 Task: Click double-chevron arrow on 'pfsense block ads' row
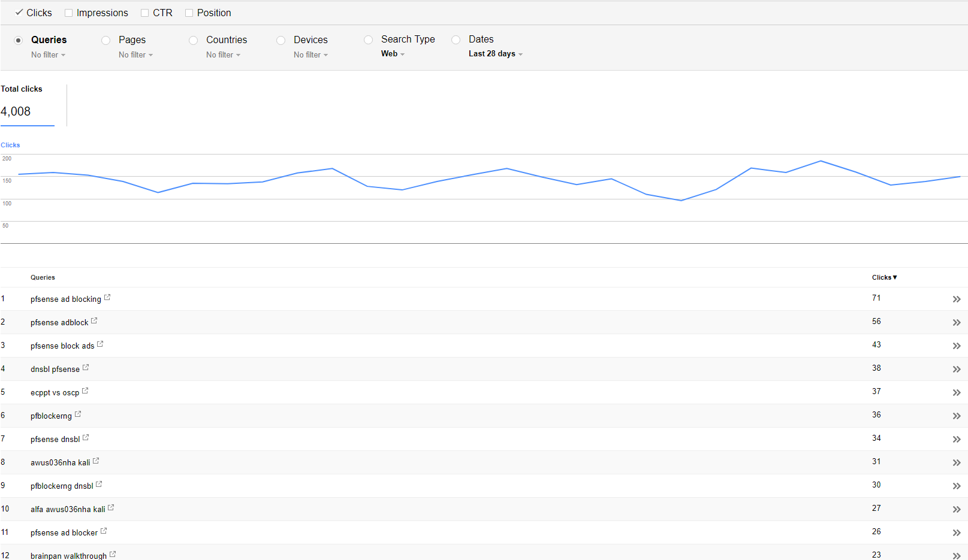(956, 346)
